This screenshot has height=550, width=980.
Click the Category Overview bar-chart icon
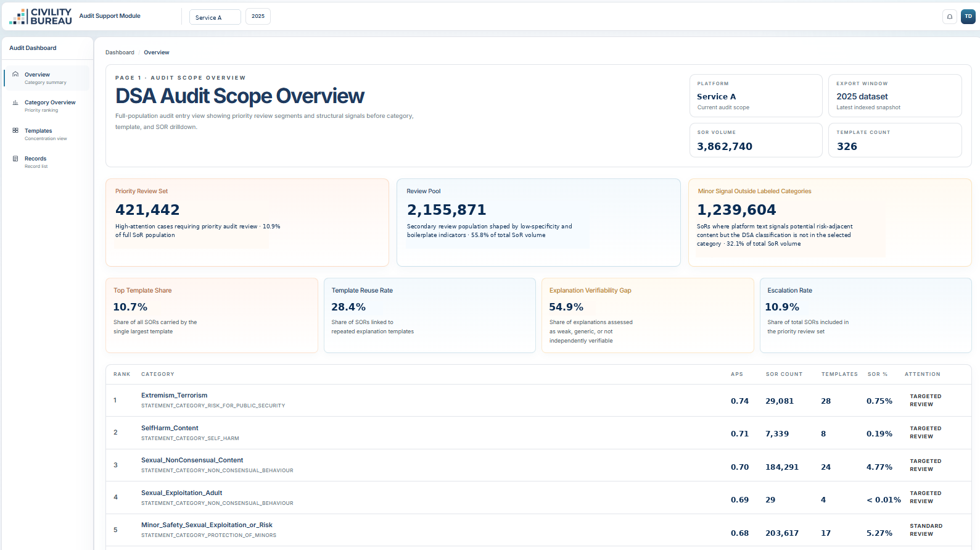(x=15, y=102)
